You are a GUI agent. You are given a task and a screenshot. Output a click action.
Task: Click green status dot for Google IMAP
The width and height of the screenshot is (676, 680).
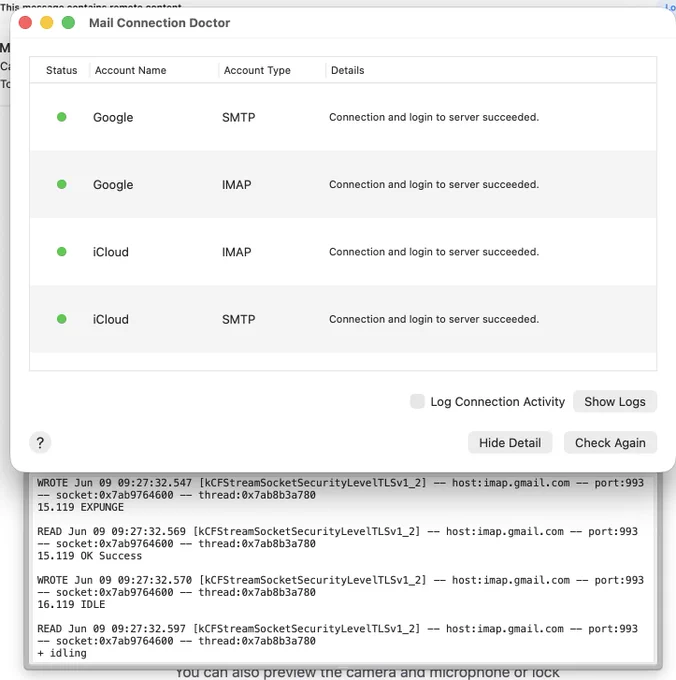pos(62,184)
